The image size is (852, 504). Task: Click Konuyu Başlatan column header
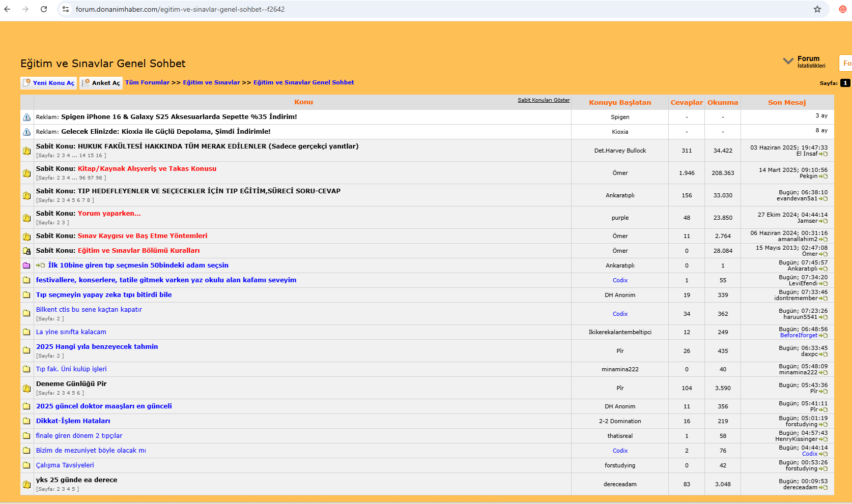click(x=620, y=102)
